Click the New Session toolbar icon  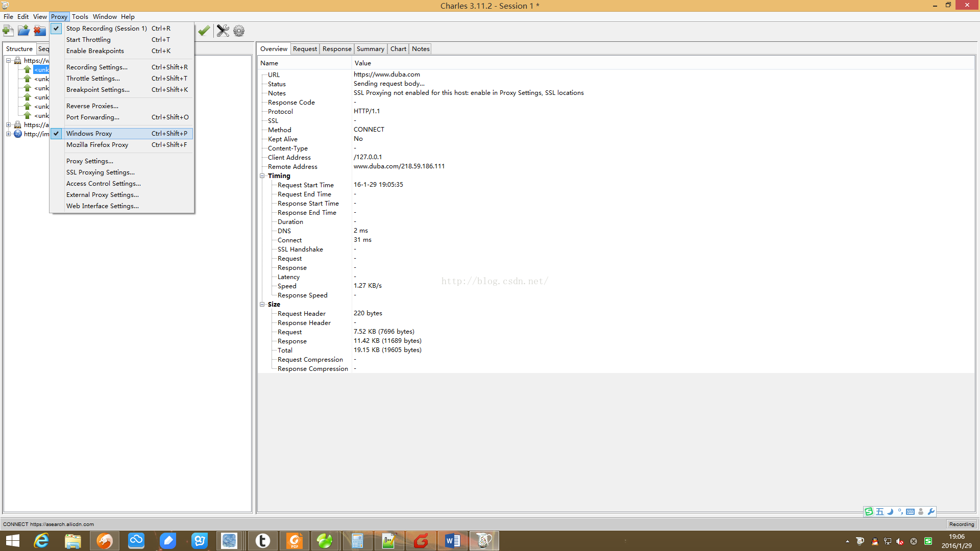8,31
